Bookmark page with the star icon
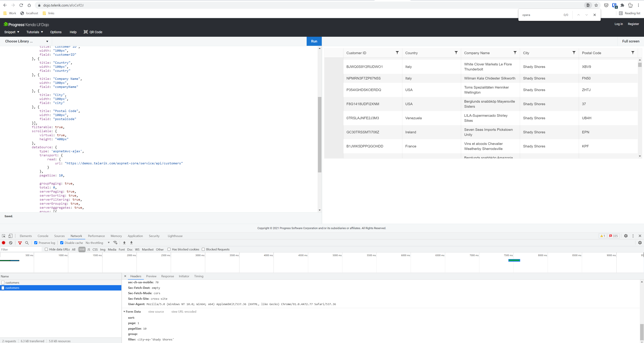Screen dimensions: 644x343 pyautogui.click(x=596, y=5)
